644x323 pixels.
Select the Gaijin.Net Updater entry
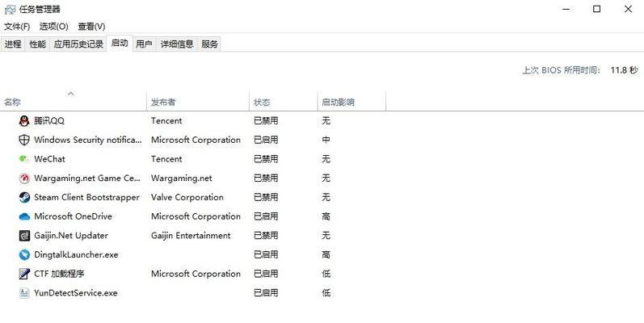(x=71, y=236)
